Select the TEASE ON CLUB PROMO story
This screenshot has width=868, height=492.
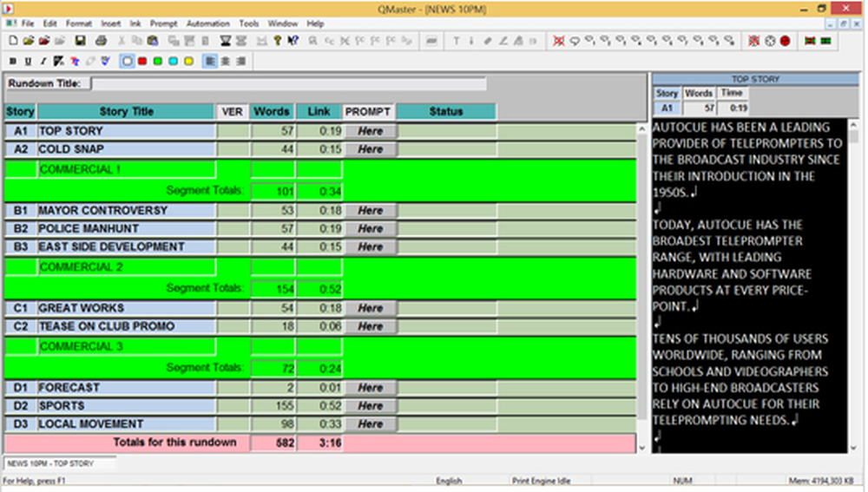point(127,326)
